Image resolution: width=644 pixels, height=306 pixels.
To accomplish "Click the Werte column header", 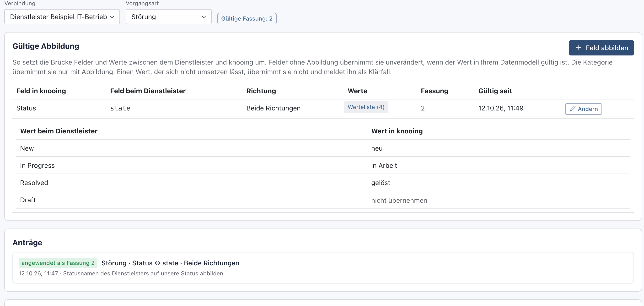I will tap(358, 91).
